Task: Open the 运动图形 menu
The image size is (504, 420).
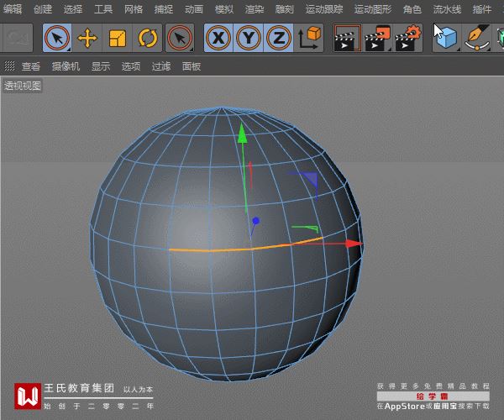Action: [373, 9]
